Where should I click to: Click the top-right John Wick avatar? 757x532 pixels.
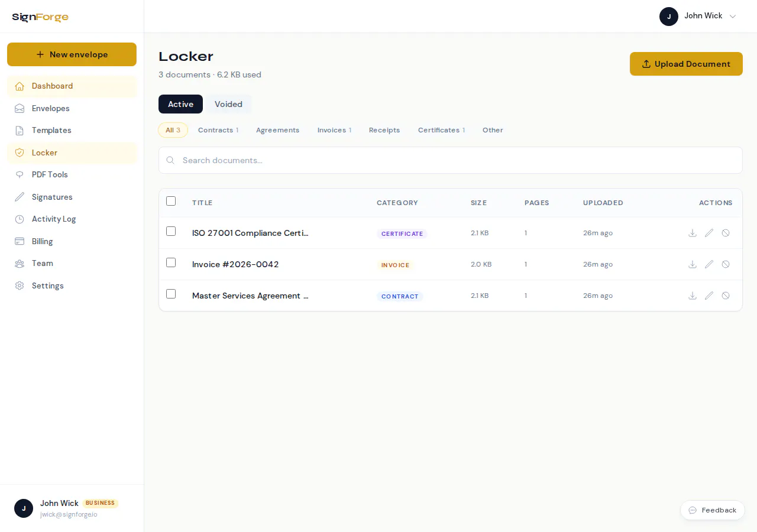pyautogui.click(x=669, y=17)
